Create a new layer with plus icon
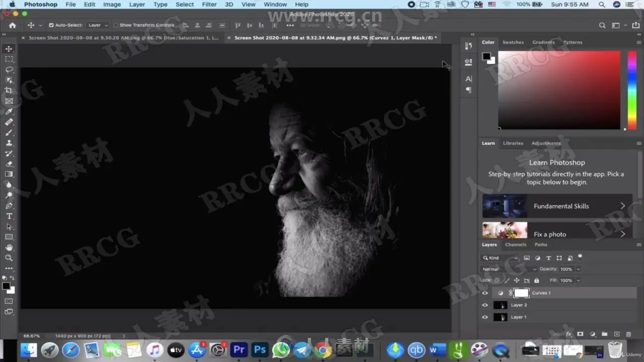The image size is (644, 362). point(617,334)
